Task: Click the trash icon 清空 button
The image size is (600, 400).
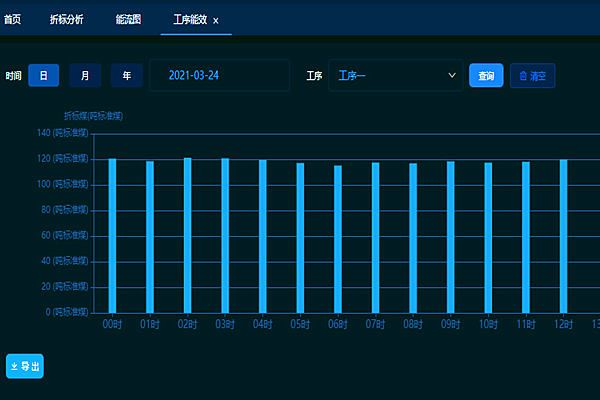Action: [x=532, y=75]
